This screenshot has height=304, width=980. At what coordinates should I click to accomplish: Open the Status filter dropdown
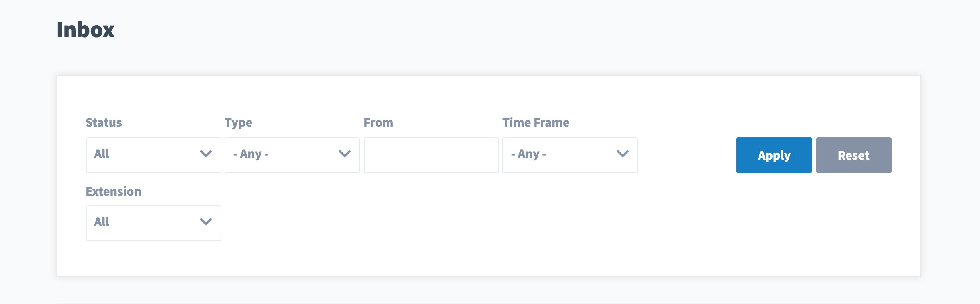[x=153, y=154]
